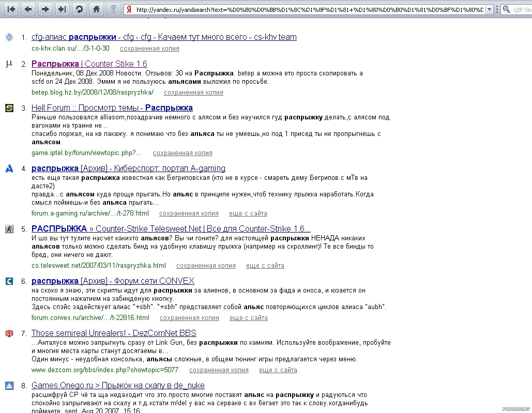Click green URL 'forum.convex.ru/archive/.../t-22816.html'
The image size is (532, 413).
coord(90,318)
